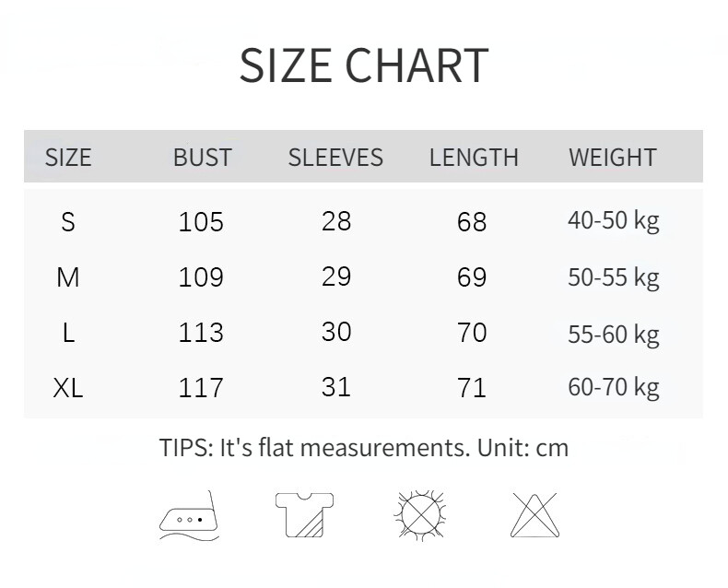Click sleeves value 29

(336, 276)
